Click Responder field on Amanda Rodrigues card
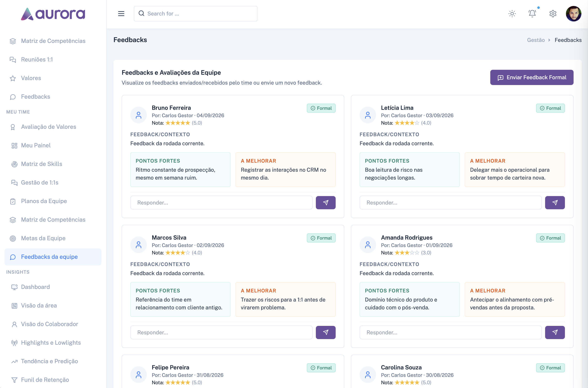 point(450,332)
